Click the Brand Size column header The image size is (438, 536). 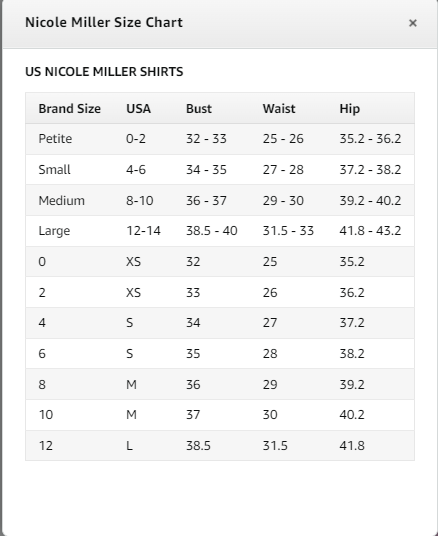point(69,109)
